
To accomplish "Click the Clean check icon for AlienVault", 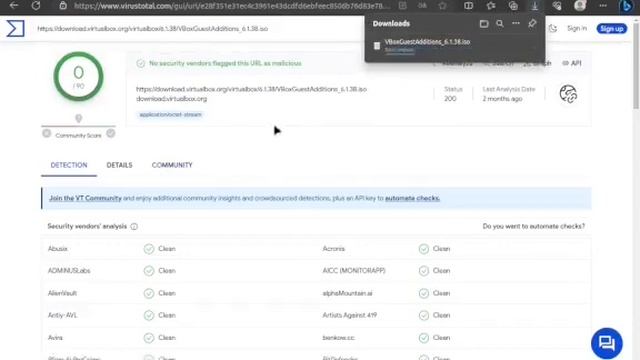I will click(149, 293).
